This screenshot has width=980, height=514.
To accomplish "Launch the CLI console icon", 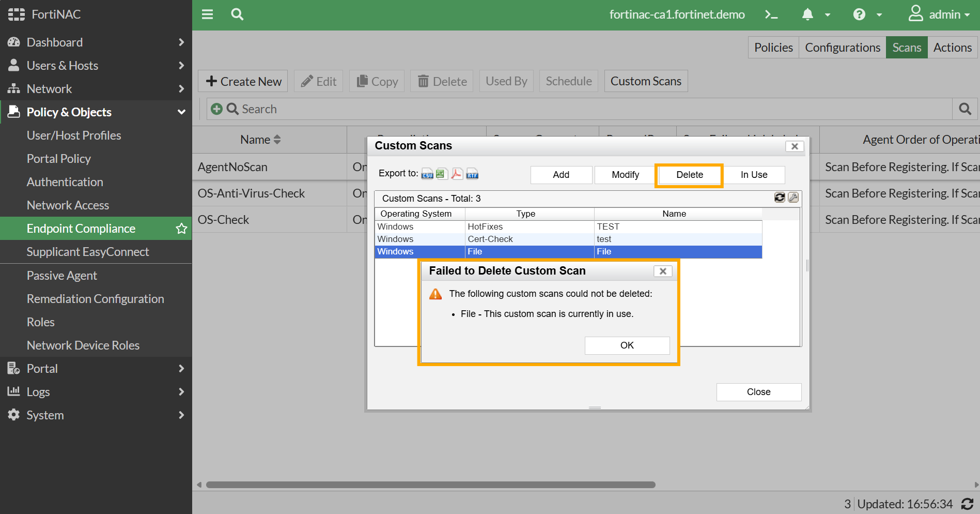I will (771, 14).
